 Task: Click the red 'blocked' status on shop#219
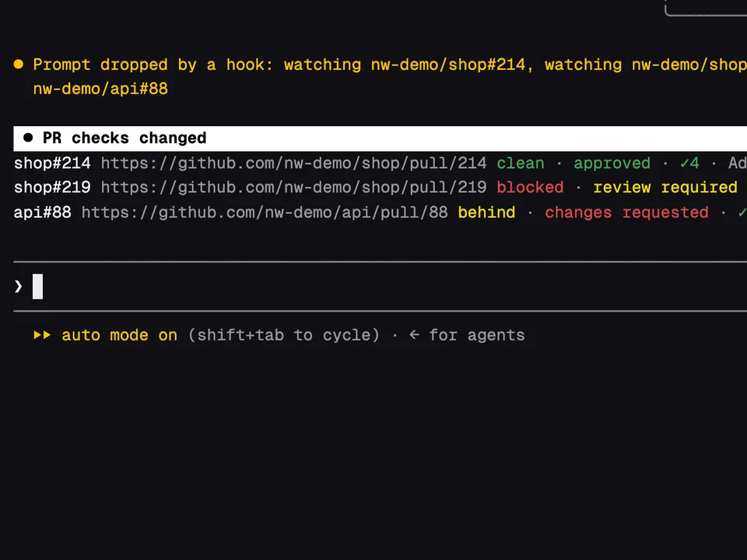[530, 187]
